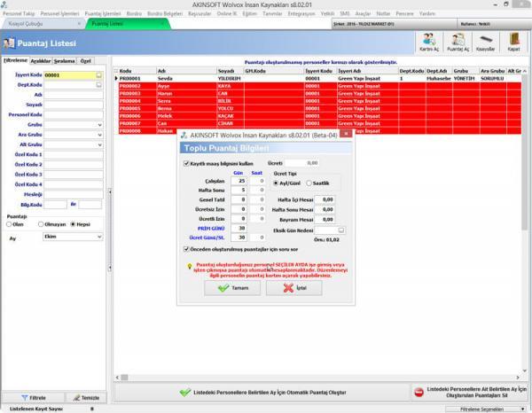Screen dimensions: 532x413
Task: Click the İptal button
Action: pos(294,288)
